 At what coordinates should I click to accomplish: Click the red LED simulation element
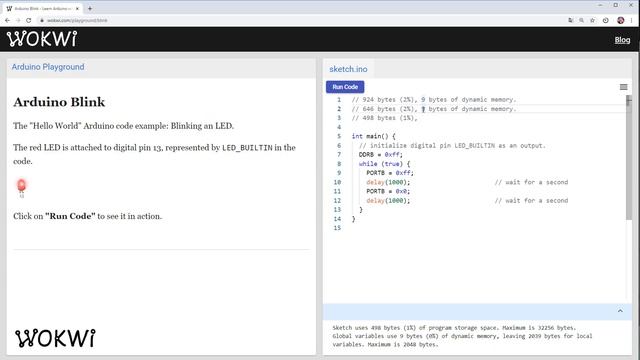click(x=21, y=187)
